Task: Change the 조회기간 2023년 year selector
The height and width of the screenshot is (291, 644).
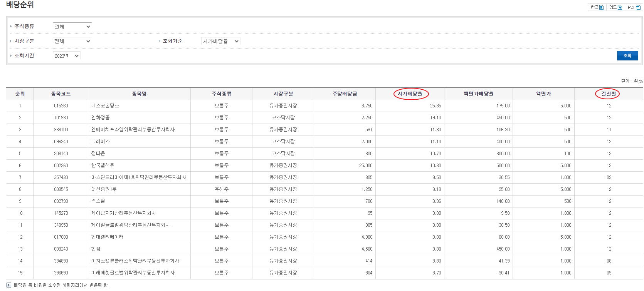Action: point(66,56)
